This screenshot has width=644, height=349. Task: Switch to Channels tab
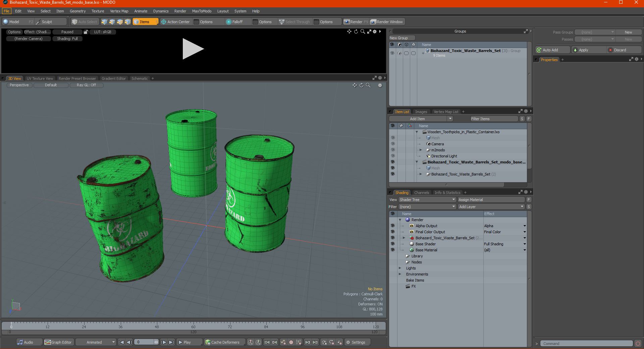(x=421, y=193)
